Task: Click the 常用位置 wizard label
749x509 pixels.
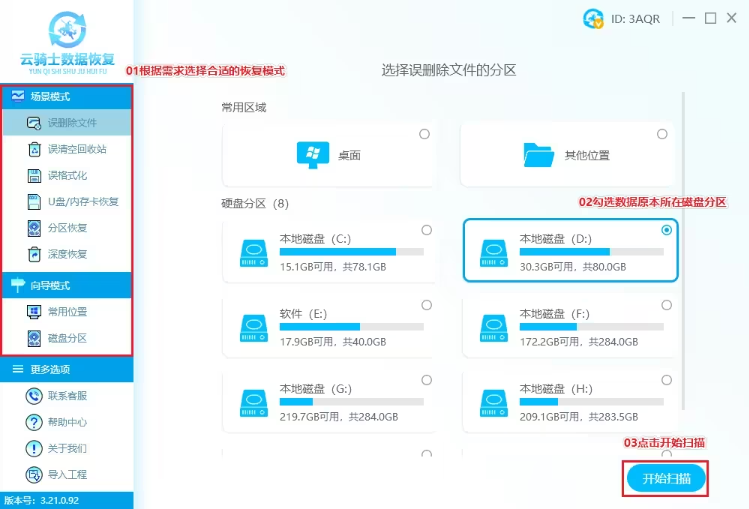Action: (x=67, y=312)
